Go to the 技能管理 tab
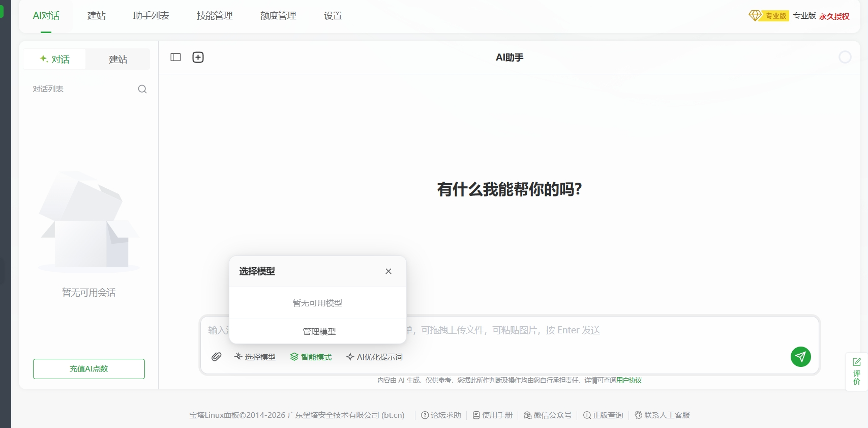Screen dimensions: 868x428 (x=215, y=16)
